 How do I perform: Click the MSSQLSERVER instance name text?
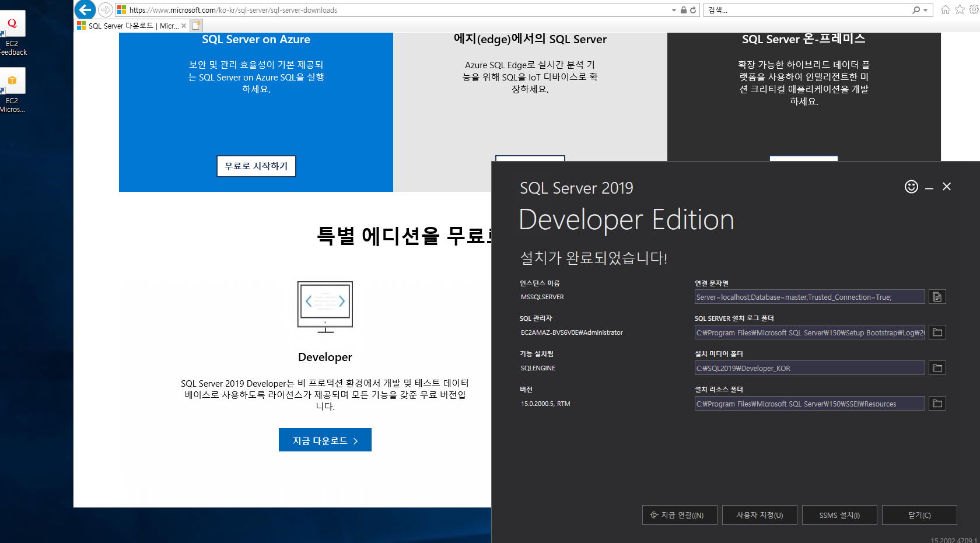click(542, 297)
